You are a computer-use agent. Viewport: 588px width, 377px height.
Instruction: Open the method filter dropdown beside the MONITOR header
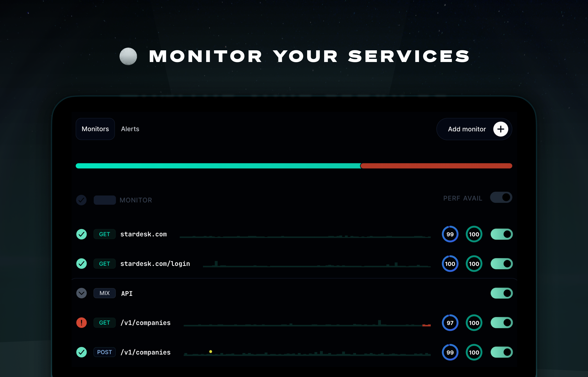(x=105, y=200)
